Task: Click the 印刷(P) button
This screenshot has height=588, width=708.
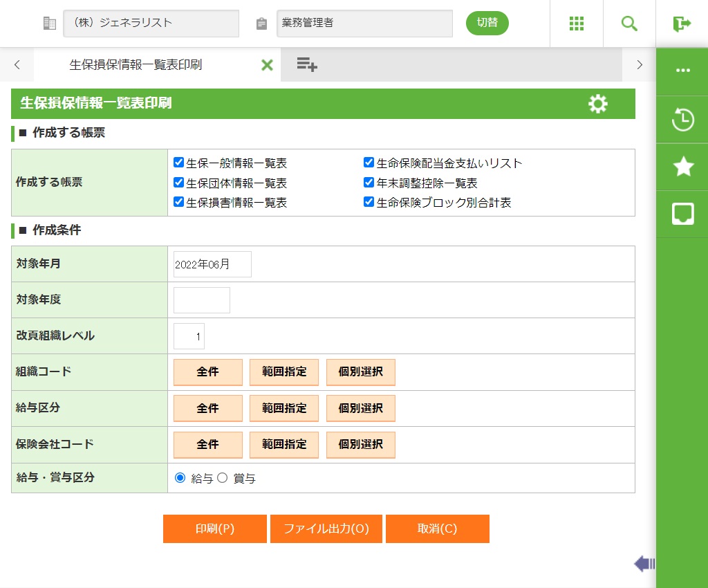Action: click(x=215, y=529)
